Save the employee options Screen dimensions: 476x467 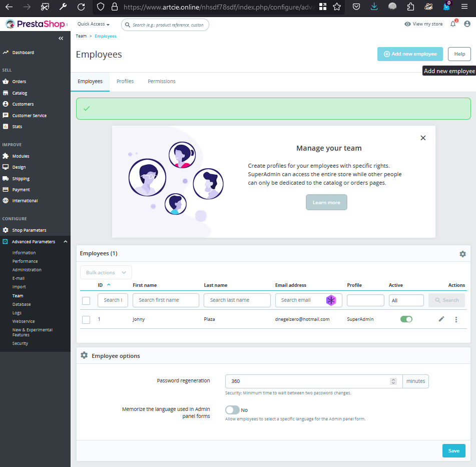pyautogui.click(x=453, y=450)
